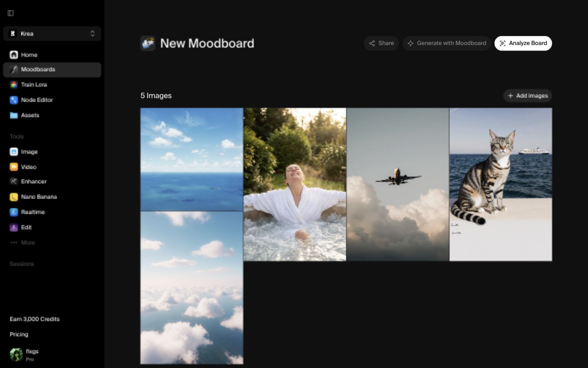Click Generate with Moodboard button text
This screenshot has width=588, height=368.
tap(452, 43)
